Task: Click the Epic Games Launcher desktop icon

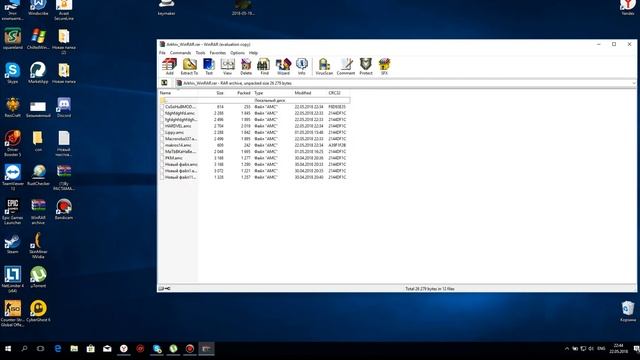Action: [13, 211]
